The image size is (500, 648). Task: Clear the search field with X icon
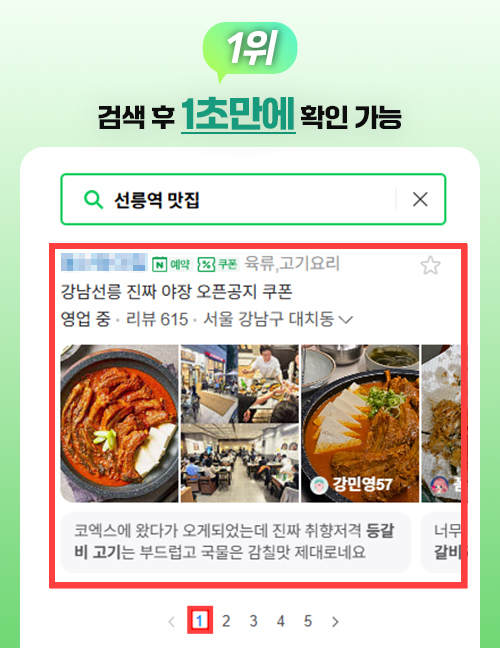420,200
